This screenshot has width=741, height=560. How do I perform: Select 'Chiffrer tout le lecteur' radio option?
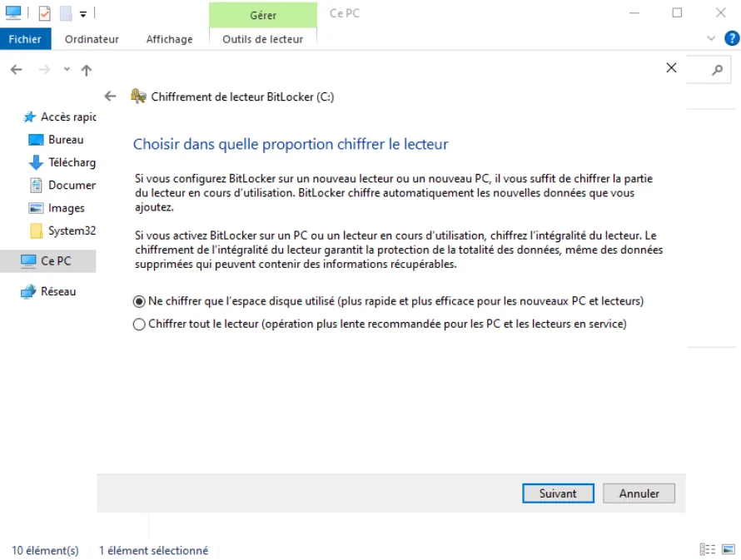[x=139, y=324]
